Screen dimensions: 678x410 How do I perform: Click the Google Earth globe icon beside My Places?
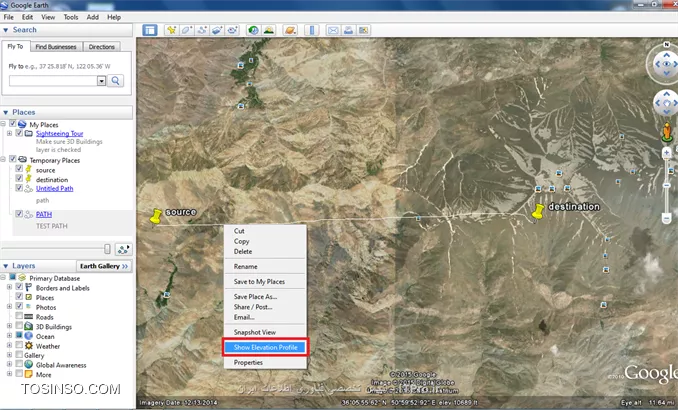pyautogui.click(x=22, y=124)
